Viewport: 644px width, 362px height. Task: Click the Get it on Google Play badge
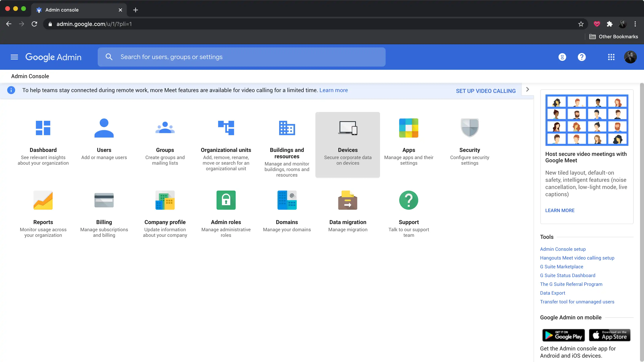tap(563, 335)
